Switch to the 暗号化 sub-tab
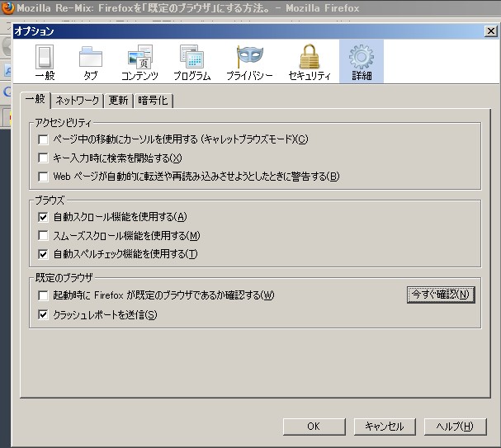The width and height of the screenshot is (501, 448). click(153, 101)
